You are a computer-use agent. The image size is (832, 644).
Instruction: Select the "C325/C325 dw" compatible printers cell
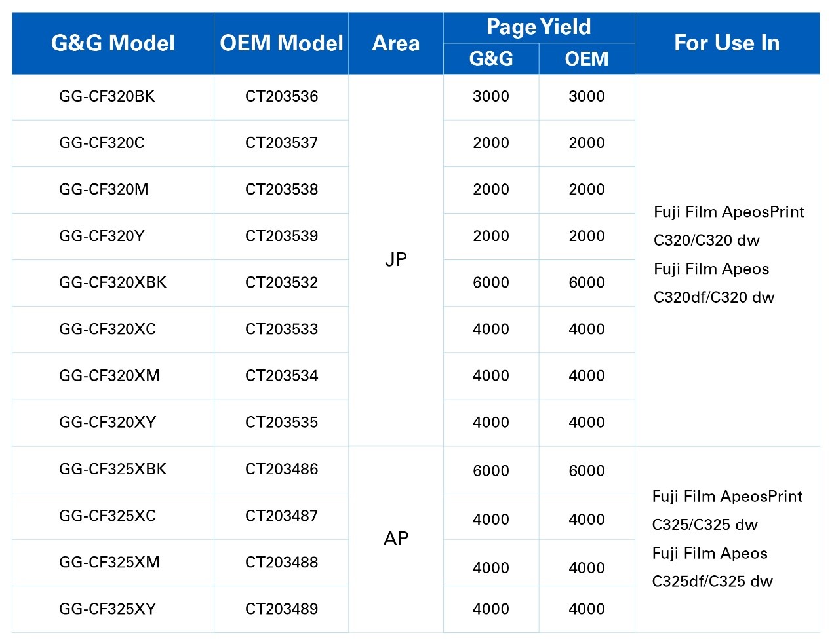point(727,539)
